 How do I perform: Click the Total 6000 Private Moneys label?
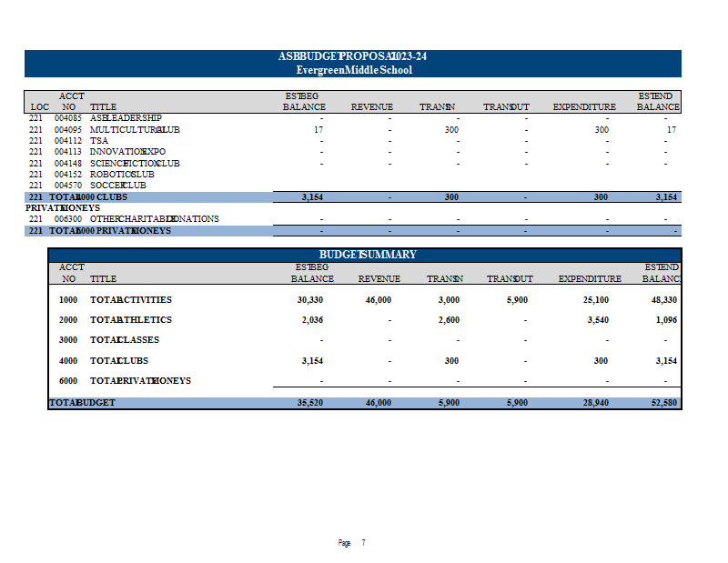(x=110, y=231)
